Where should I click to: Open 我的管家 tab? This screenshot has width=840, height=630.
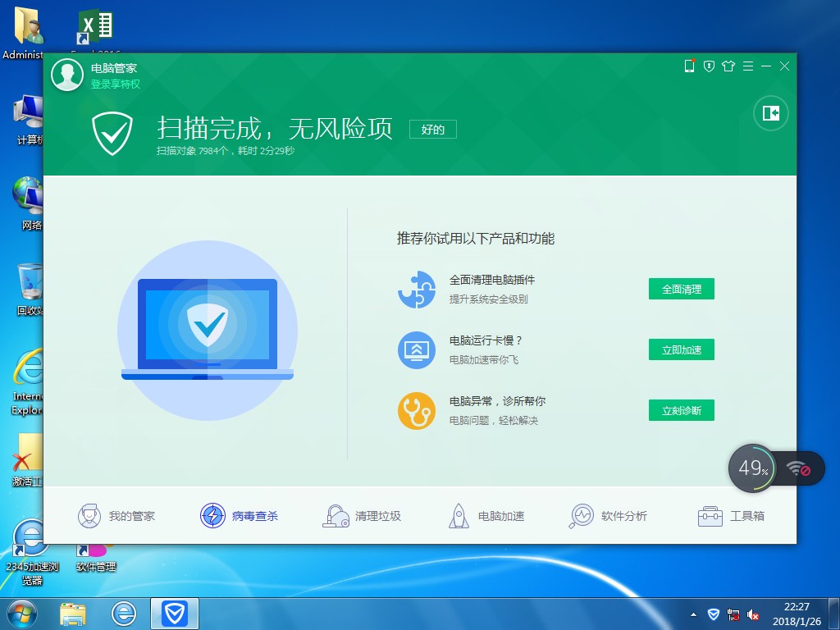pyautogui.click(x=116, y=516)
